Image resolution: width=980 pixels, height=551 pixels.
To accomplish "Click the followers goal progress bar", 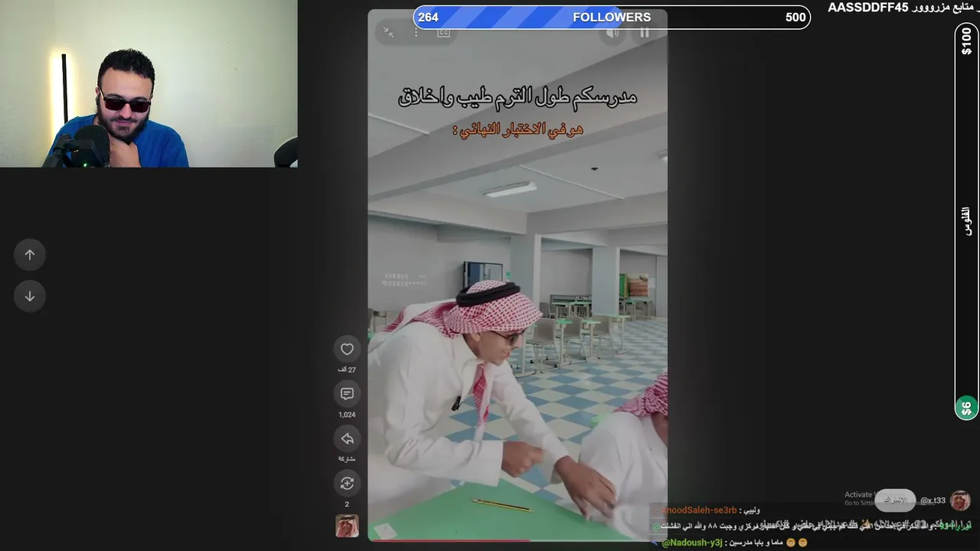I will (x=612, y=18).
